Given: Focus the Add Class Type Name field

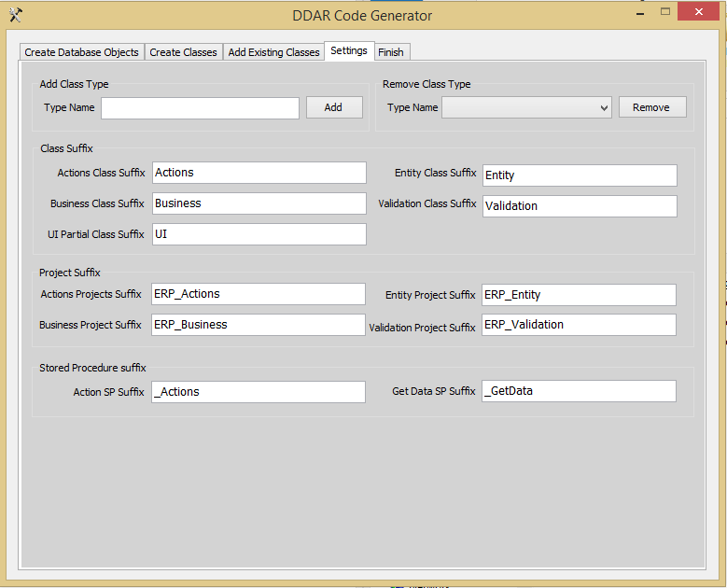Looking at the screenshot, I should point(200,108).
